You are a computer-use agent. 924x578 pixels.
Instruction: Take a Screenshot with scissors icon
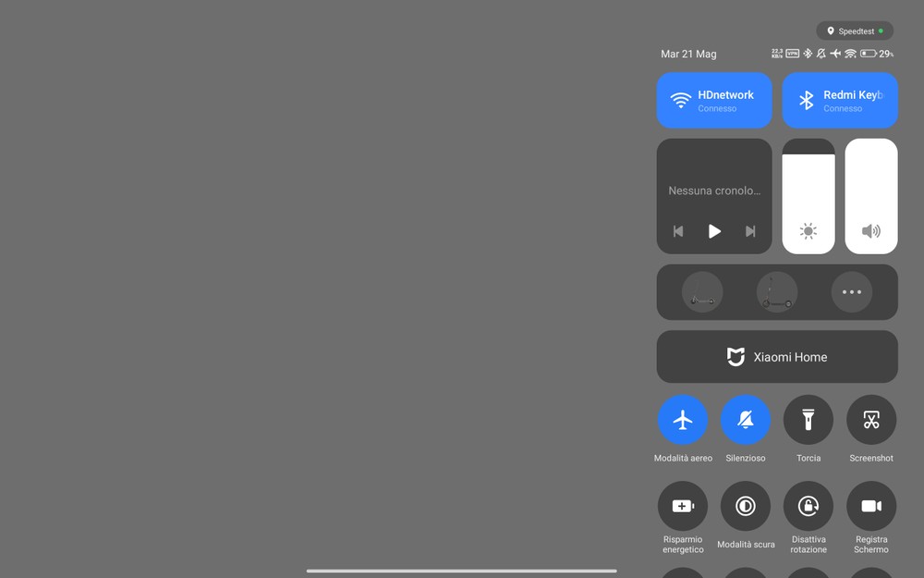click(x=871, y=420)
